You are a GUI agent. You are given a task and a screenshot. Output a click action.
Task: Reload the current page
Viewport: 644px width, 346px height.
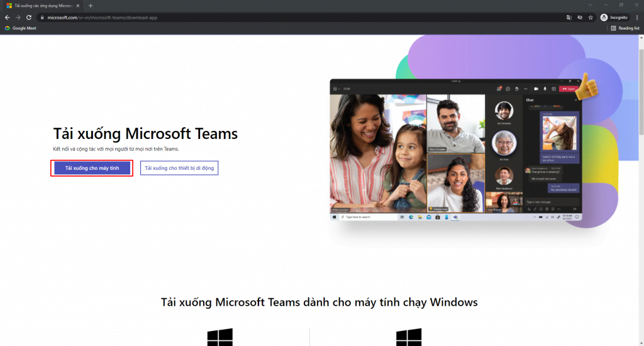[x=29, y=17]
